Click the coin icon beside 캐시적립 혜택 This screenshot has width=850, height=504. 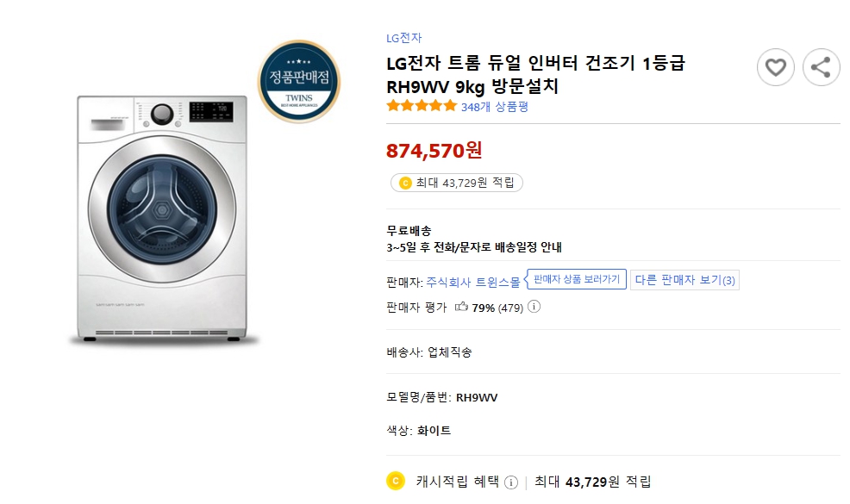[396, 481]
